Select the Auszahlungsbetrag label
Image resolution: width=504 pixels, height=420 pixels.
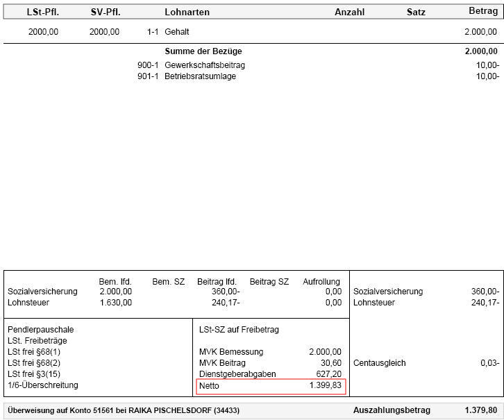[392, 410]
